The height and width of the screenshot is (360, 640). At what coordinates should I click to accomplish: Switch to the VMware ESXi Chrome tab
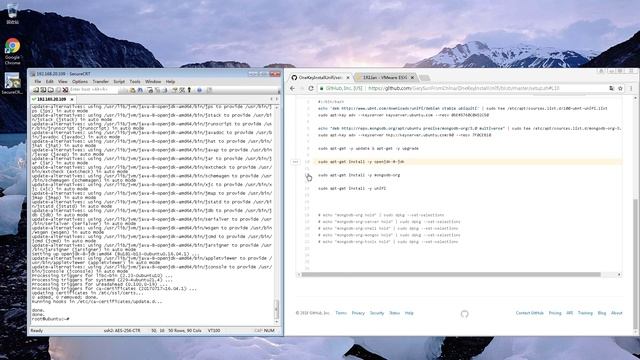click(x=384, y=77)
